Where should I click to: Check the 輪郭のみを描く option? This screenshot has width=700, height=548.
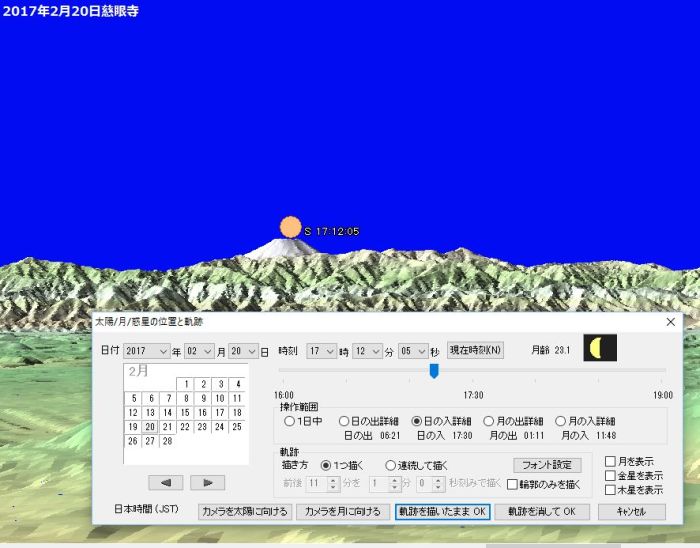pos(513,484)
